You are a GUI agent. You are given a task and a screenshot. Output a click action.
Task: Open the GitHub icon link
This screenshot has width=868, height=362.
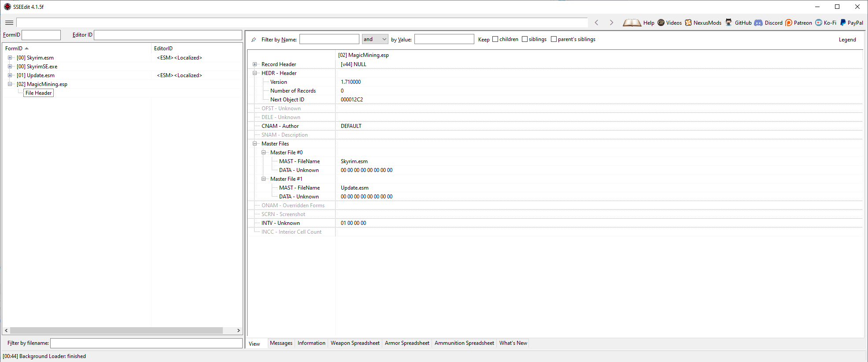(729, 22)
